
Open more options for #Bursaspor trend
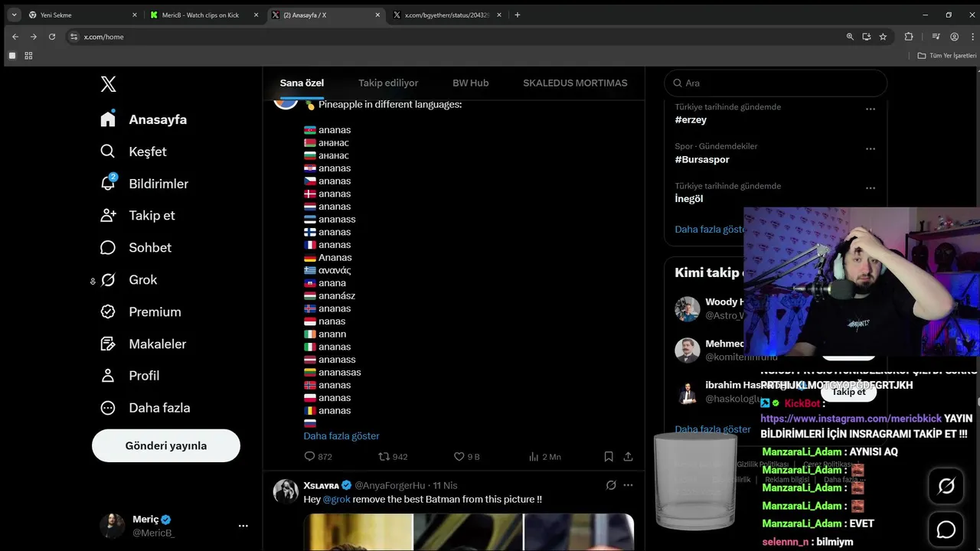(x=871, y=148)
